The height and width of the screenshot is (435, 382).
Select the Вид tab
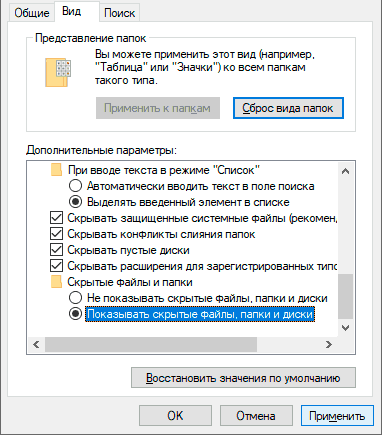(x=76, y=11)
